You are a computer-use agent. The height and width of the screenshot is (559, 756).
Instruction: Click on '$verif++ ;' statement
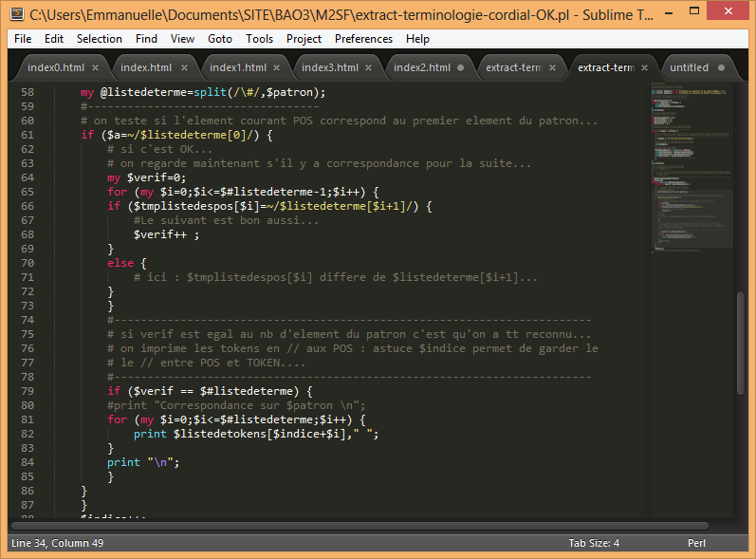[166, 234]
